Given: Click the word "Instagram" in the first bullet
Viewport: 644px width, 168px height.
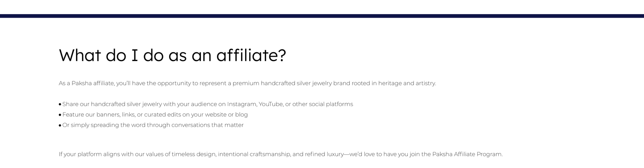Looking at the screenshot, I should point(242,104).
